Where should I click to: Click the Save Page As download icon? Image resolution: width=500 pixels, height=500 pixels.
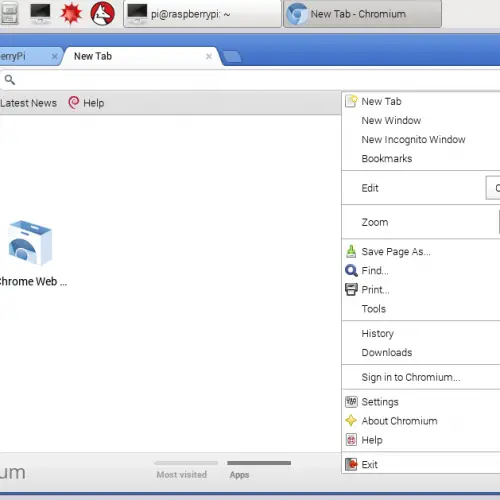pos(351,251)
